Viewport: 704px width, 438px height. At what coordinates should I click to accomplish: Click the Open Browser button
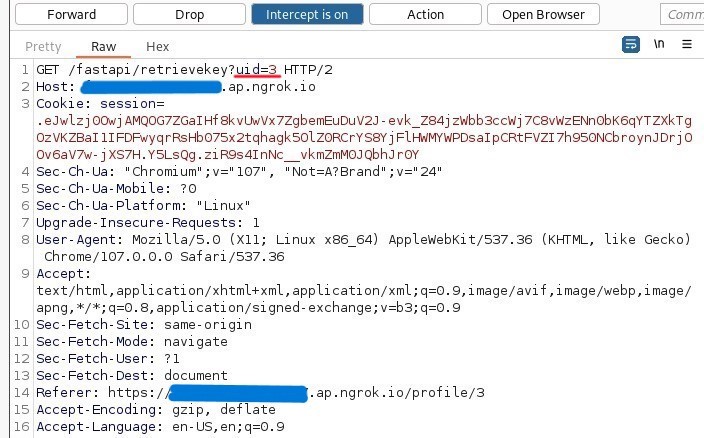[543, 14]
